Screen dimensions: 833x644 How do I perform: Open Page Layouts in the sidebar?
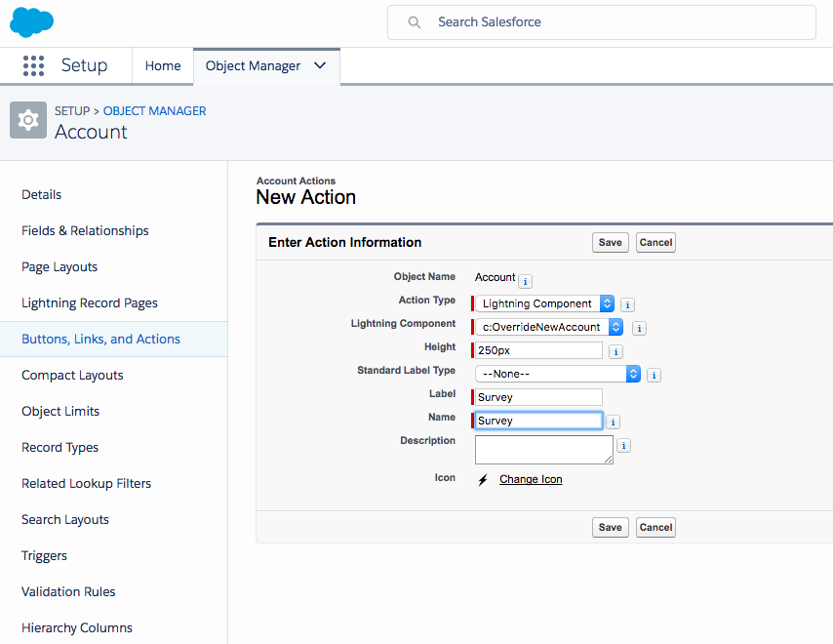tap(59, 266)
